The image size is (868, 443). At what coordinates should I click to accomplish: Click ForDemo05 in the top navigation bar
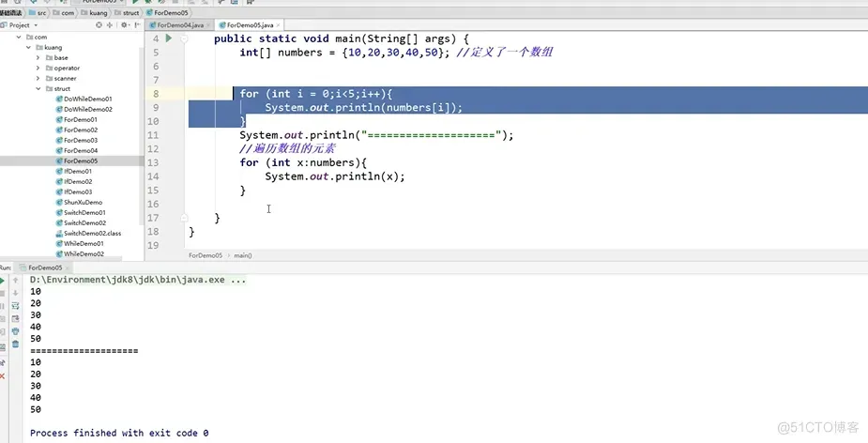click(x=167, y=13)
